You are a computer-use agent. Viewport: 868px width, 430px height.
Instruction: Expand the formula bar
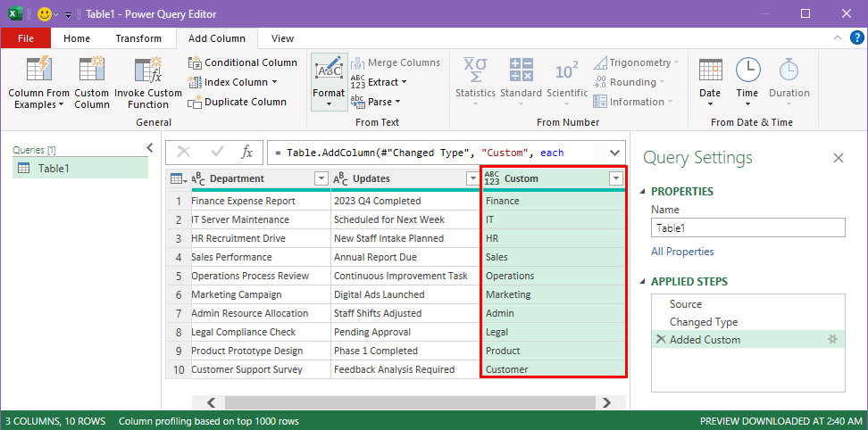click(614, 153)
